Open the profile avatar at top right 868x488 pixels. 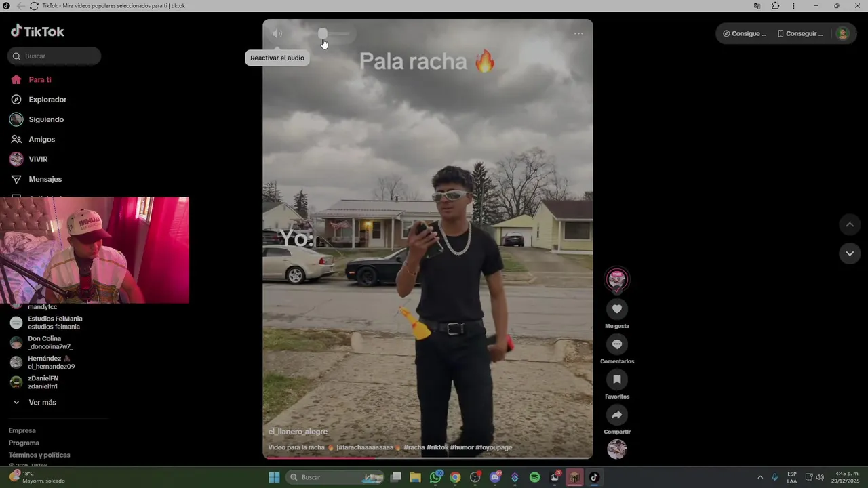coord(842,33)
